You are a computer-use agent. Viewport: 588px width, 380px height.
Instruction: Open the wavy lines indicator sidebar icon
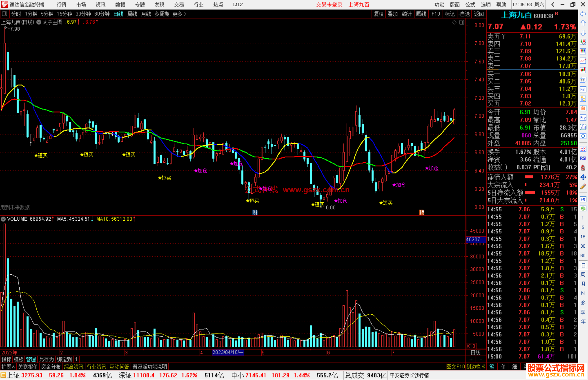point(583,149)
